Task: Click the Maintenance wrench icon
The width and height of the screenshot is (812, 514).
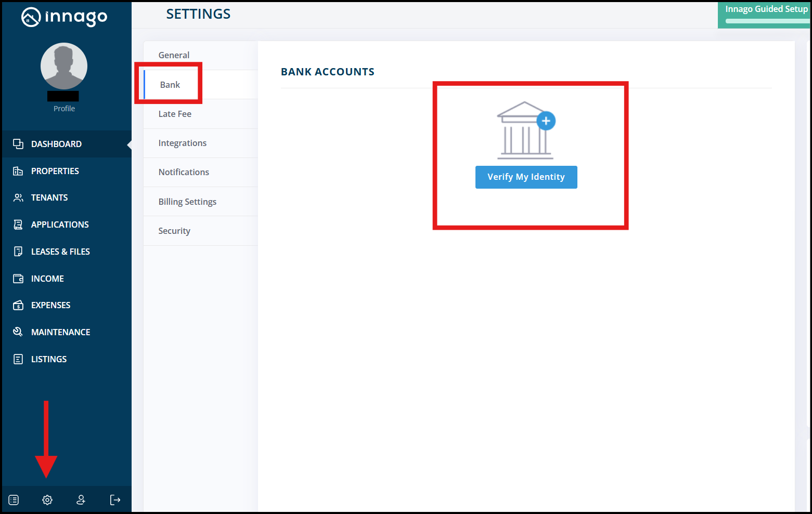Action: 18,332
